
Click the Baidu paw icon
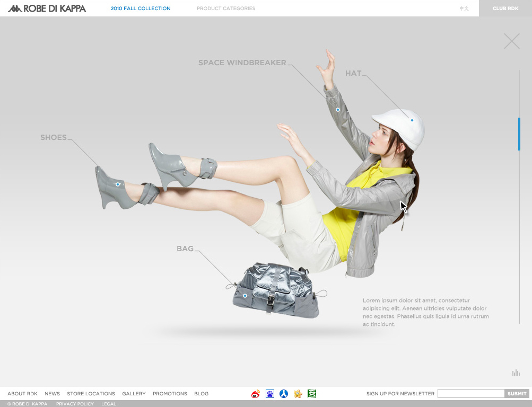[270, 394]
